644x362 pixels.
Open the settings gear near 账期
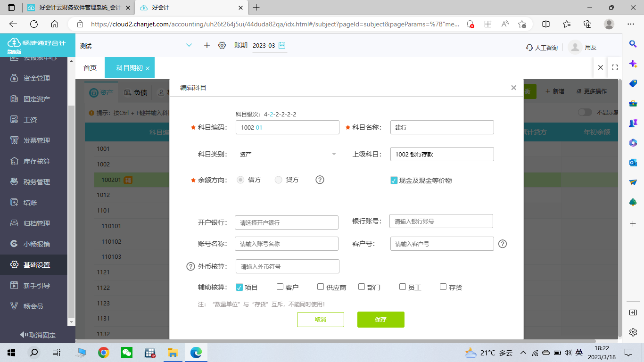click(222, 45)
